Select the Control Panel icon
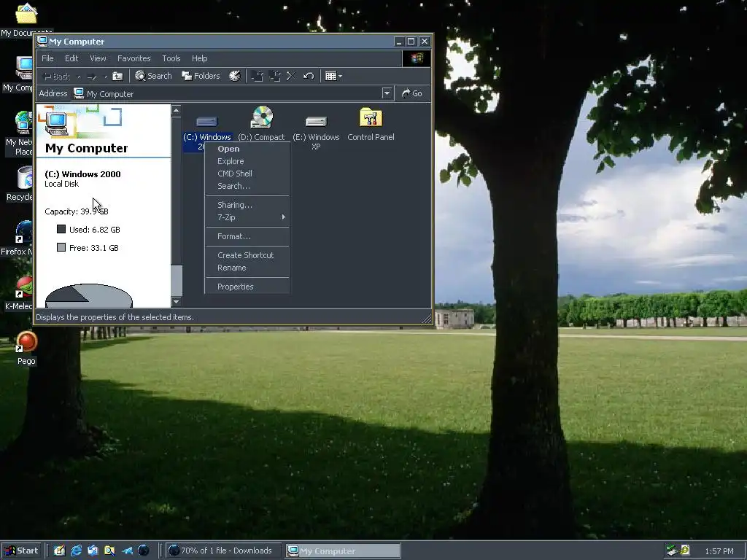 [371, 117]
